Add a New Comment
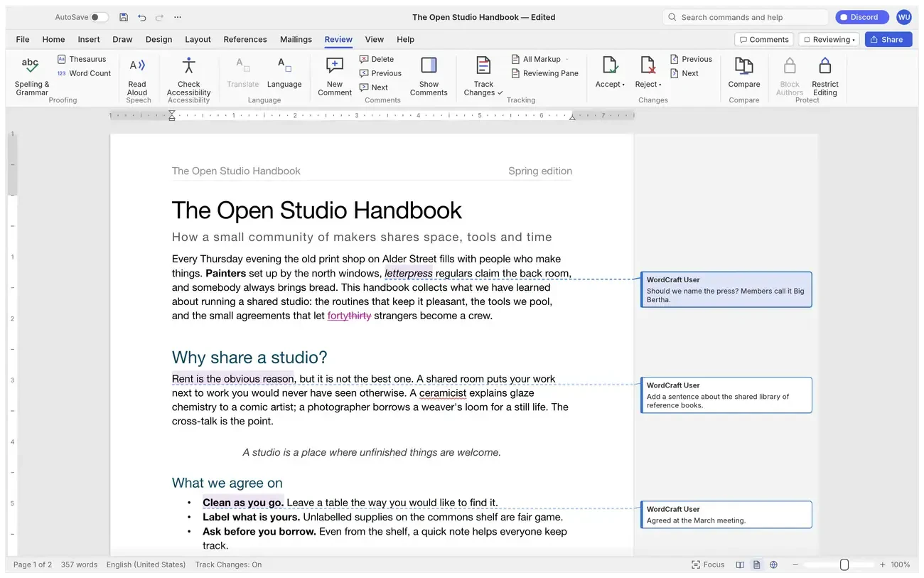Viewport: 924px width, 578px height. (335, 75)
